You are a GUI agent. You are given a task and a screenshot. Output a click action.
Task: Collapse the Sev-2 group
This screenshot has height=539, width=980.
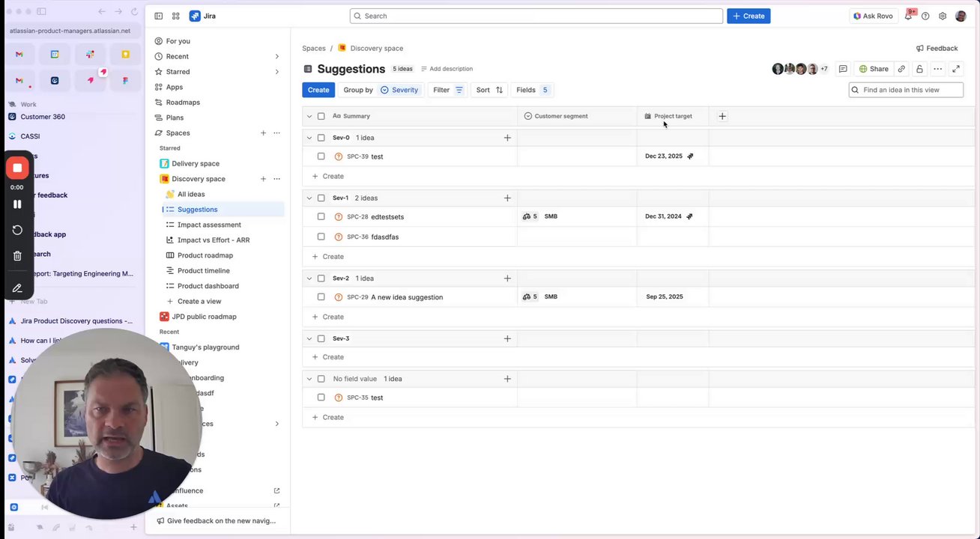click(x=309, y=278)
